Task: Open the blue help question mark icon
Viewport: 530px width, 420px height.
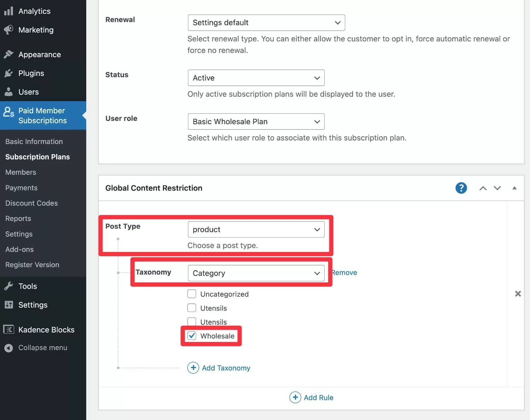Action: (461, 188)
